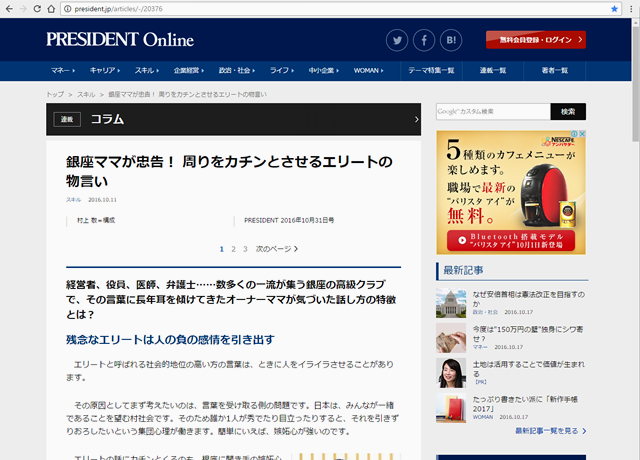Bookmark this page with the star icon
Screen dimensions: 640x460
614,8
